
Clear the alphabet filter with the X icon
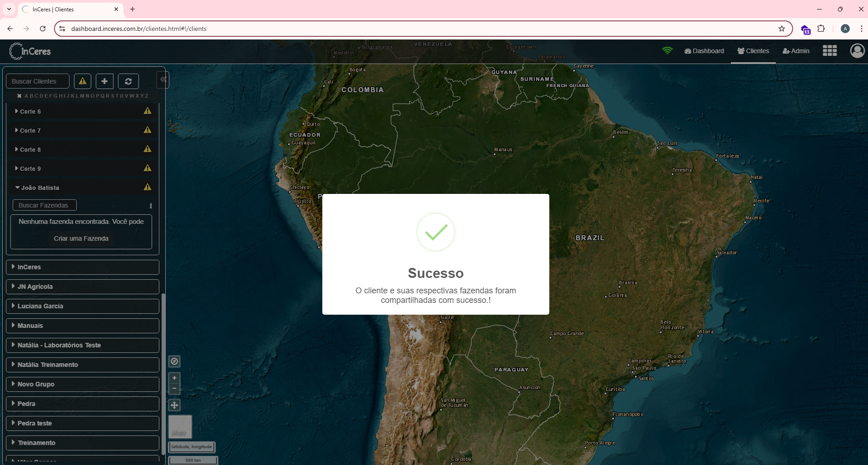click(x=20, y=96)
